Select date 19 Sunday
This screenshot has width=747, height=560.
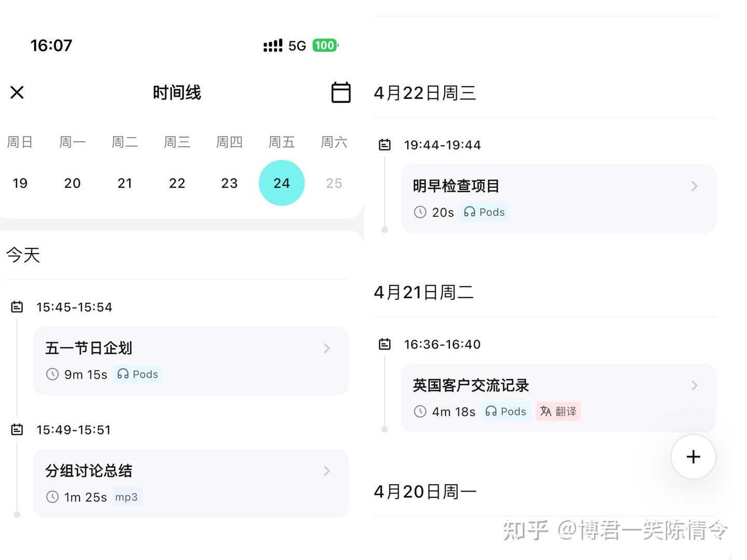pyautogui.click(x=20, y=183)
